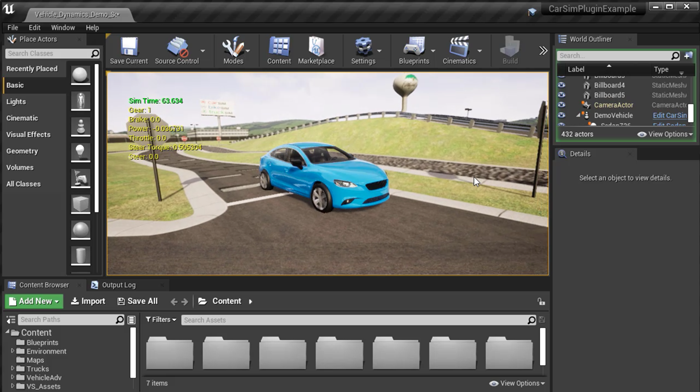Click the Content Browser assets scrollbar
The height and width of the screenshot is (392, 700).
543,347
